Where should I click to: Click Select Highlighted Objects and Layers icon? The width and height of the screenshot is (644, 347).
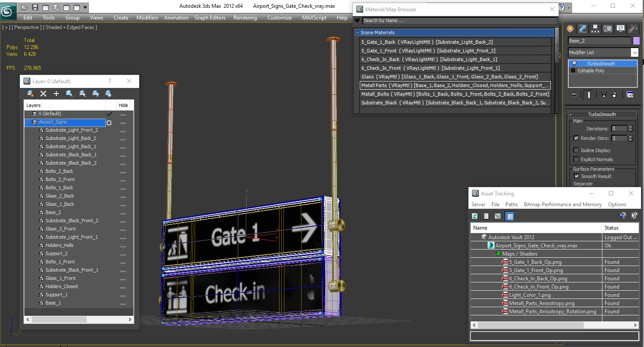click(x=69, y=94)
